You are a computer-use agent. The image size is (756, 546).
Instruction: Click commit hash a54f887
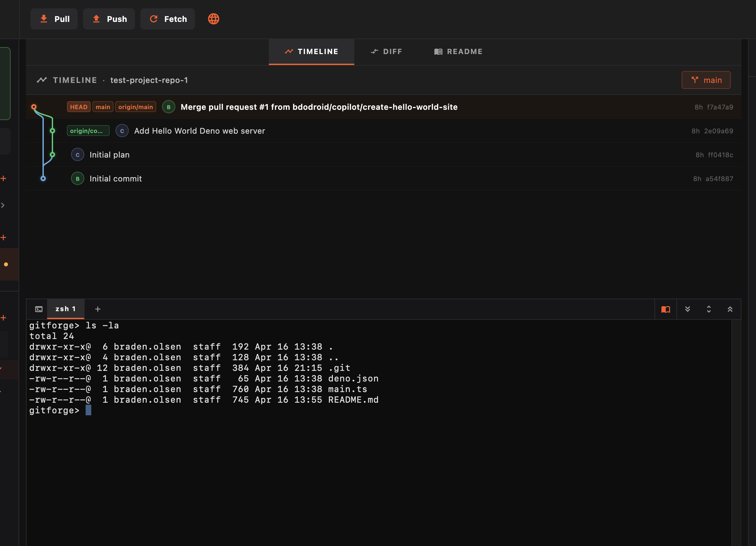(719, 179)
